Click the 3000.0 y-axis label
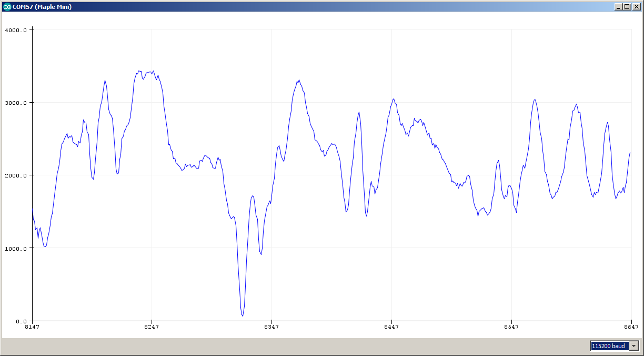This screenshot has width=644, height=356. click(x=16, y=103)
